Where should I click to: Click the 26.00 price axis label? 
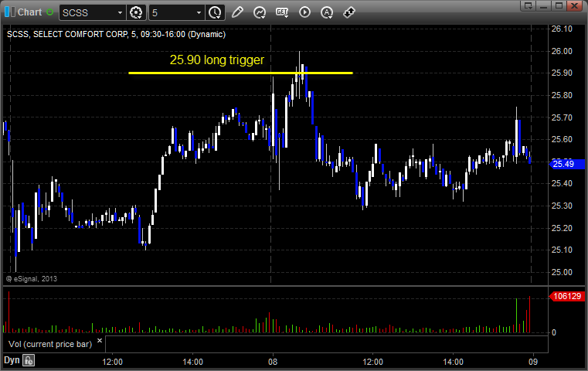(x=562, y=51)
